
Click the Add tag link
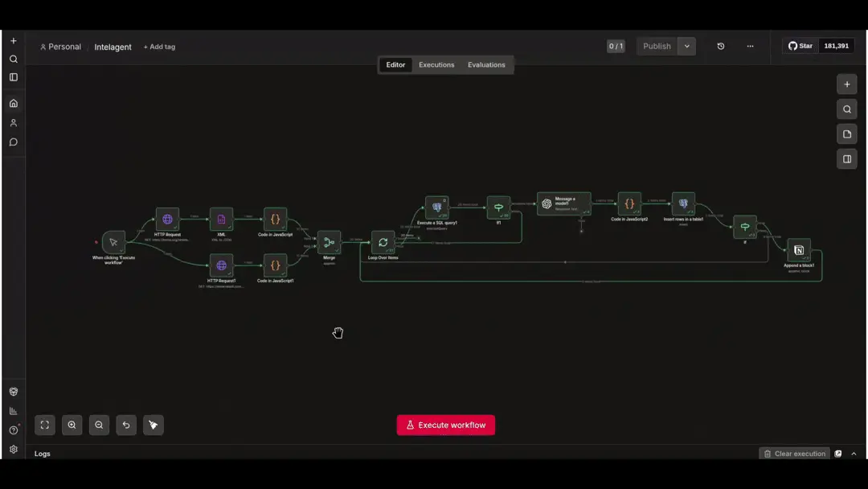[x=159, y=47]
